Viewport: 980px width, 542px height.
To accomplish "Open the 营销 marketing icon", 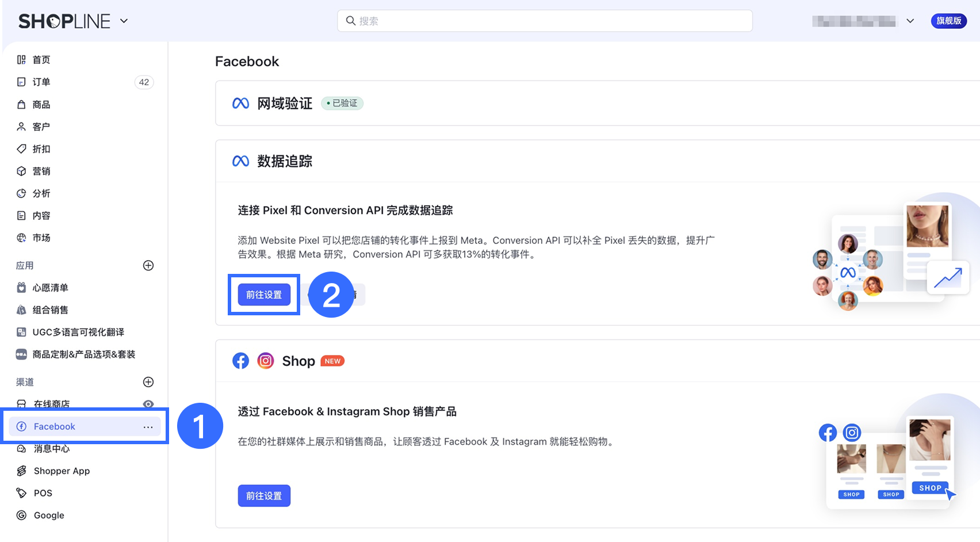I will [x=21, y=171].
